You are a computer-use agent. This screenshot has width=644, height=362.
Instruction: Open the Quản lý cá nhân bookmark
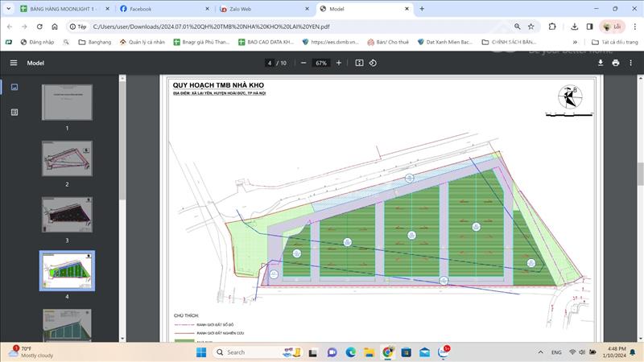click(142, 42)
